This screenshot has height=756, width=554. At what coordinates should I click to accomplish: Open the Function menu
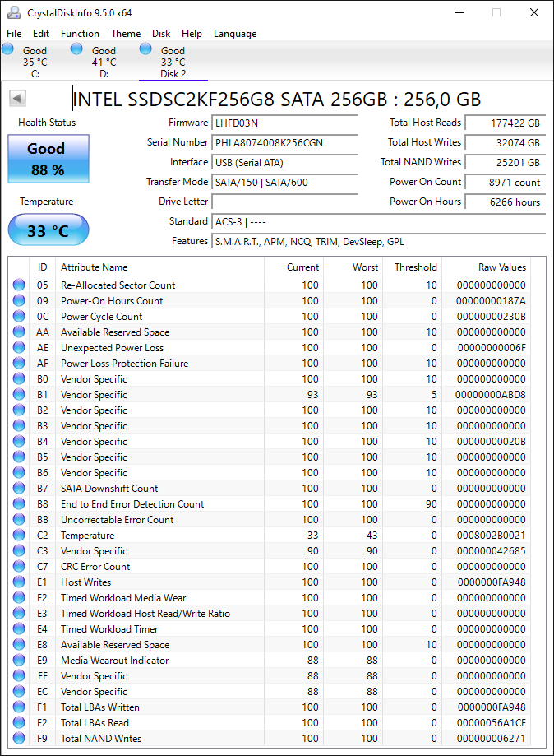click(80, 34)
